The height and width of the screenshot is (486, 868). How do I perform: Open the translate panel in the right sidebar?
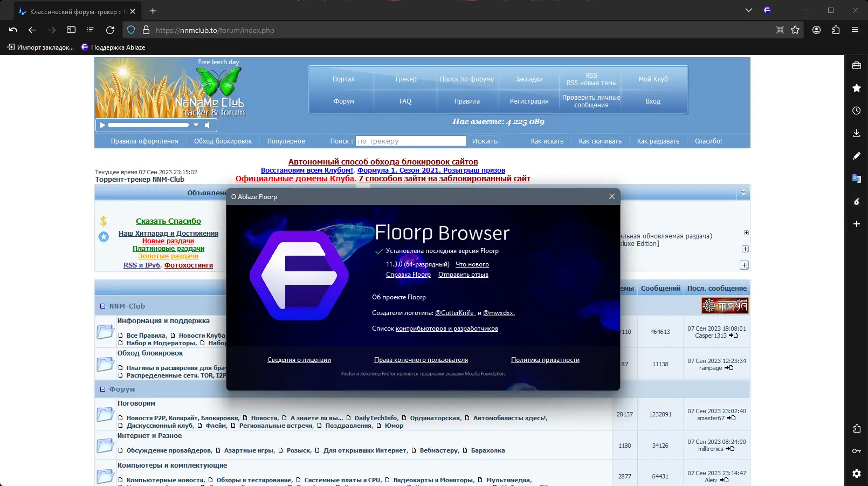[857, 179]
